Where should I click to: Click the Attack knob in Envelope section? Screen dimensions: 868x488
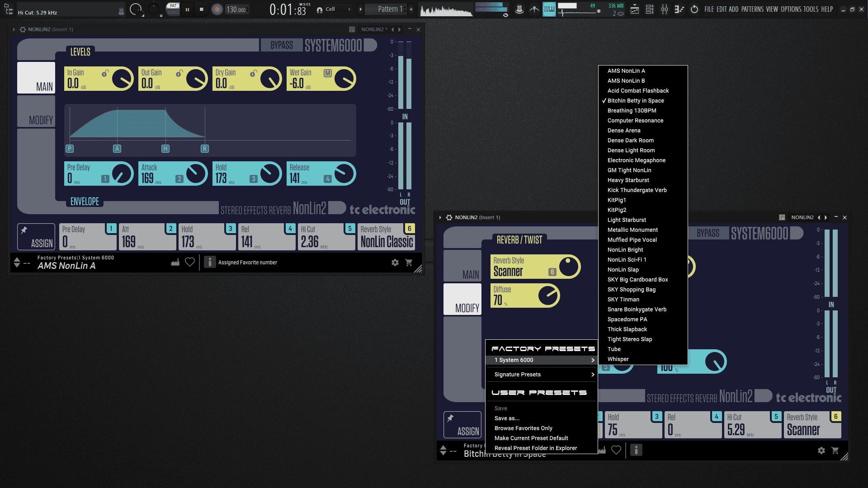pyautogui.click(x=196, y=174)
